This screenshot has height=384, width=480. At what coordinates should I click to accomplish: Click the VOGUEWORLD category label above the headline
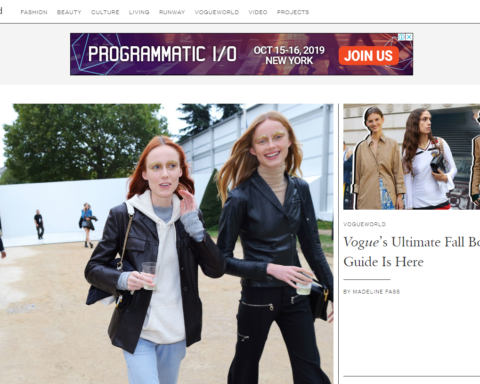364,224
